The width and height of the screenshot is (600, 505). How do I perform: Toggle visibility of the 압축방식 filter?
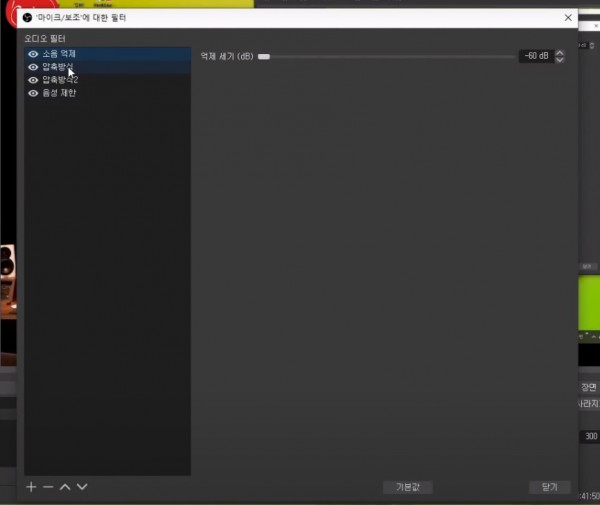(x=33, y=67)
